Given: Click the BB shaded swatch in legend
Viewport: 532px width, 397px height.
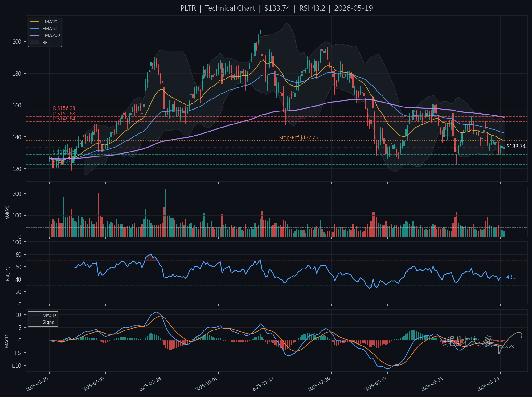Looking at the screenshot, I should 34,42.
